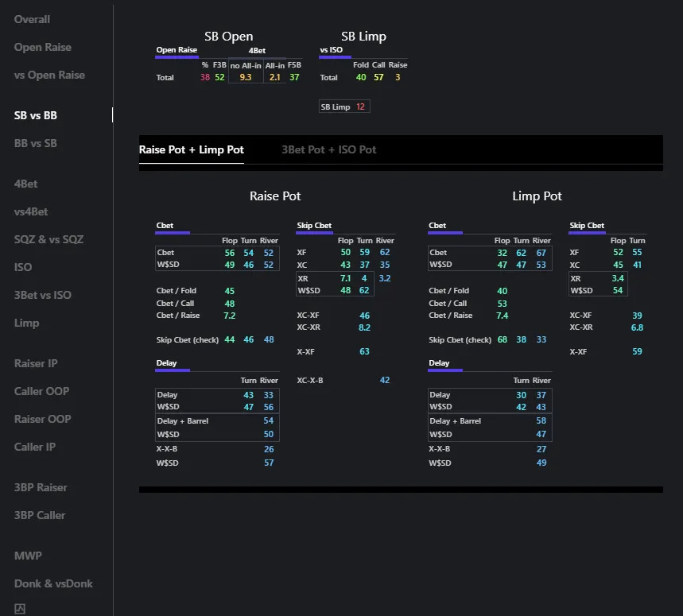Open the Overall section in sidebar
The height and width of the screenshot is (616, 683).
point(32,19)
